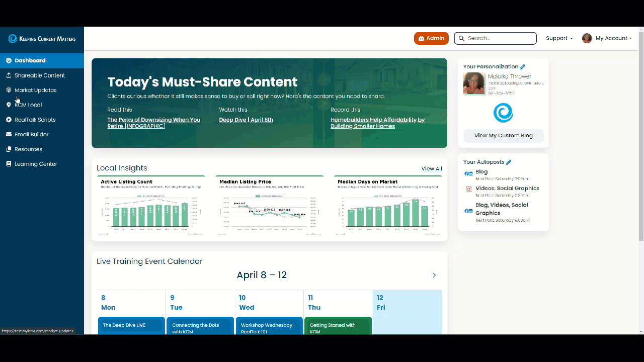Select the Friday 12 calendar column
Screen dimensions: 644x362
(408, 312)
